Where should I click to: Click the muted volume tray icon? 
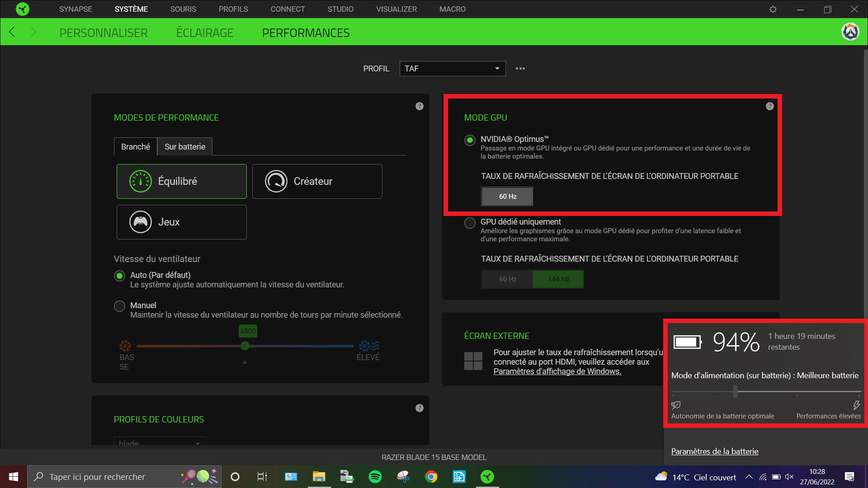click(789, 477)
